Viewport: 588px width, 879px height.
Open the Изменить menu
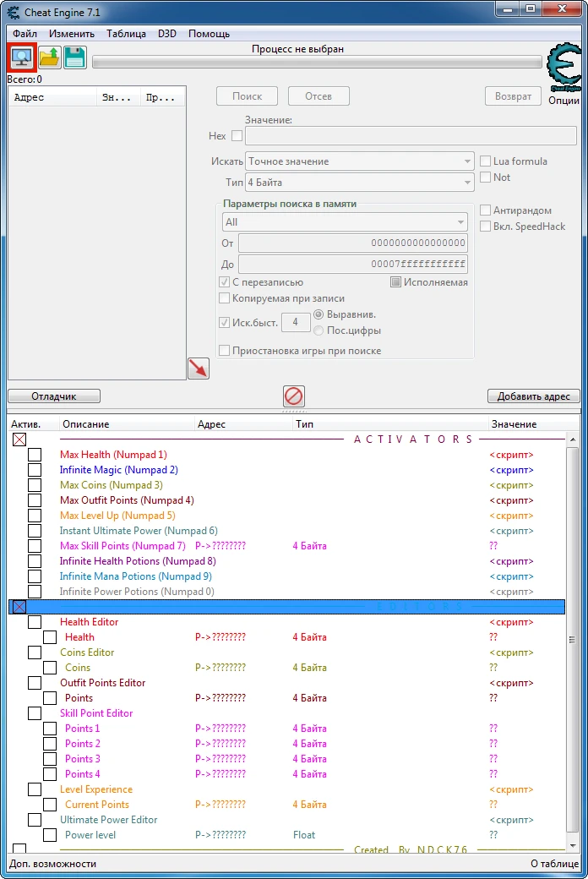[72, 34]
